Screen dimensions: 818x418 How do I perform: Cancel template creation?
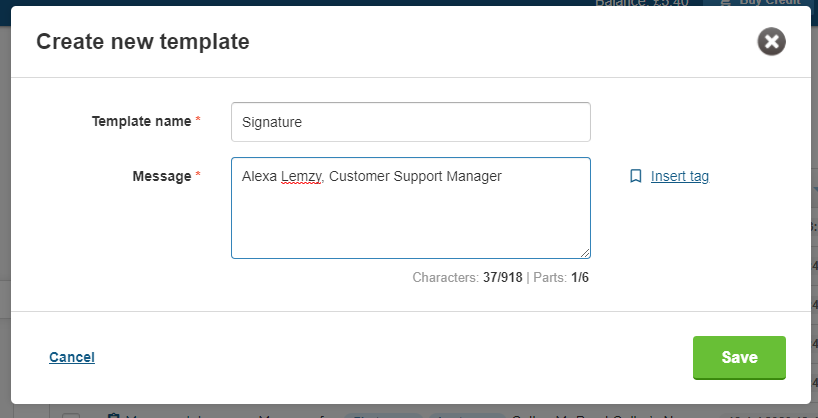point(72,357)
